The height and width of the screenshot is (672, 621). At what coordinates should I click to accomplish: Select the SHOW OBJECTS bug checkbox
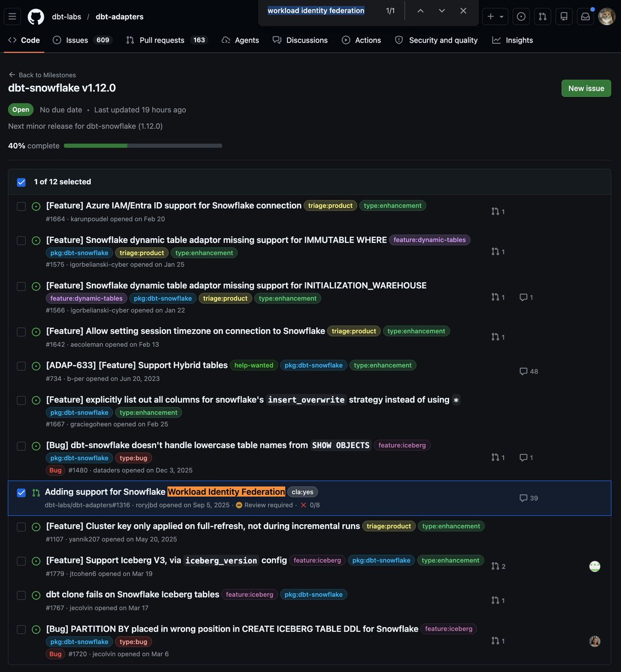pos(21,446)
